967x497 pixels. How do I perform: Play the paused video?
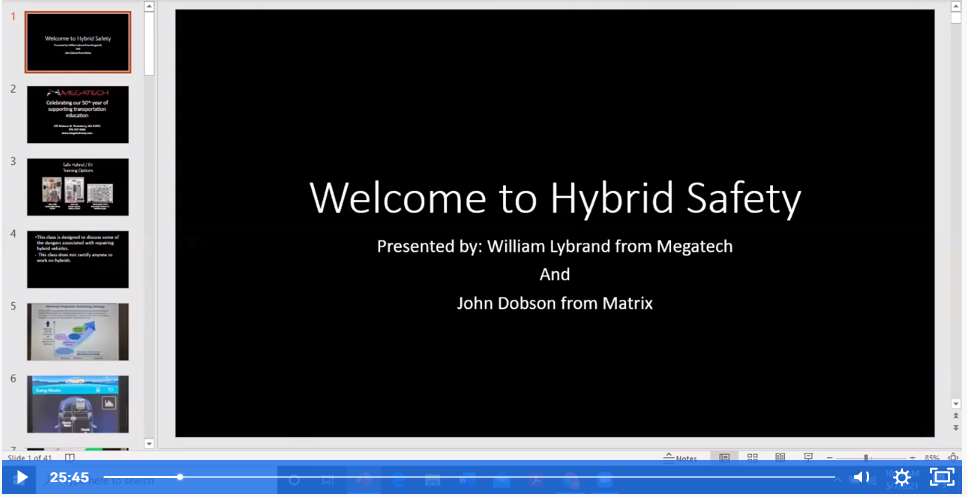click(x=22, y=477)
